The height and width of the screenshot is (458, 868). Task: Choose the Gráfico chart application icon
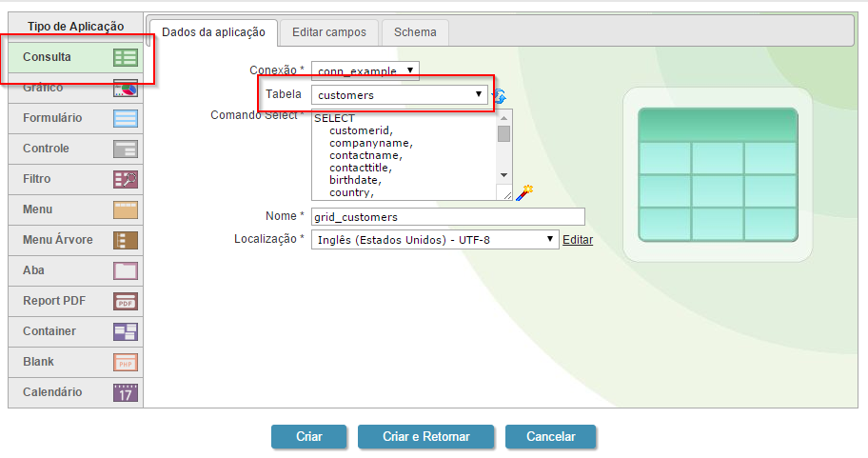coord(126,89)
